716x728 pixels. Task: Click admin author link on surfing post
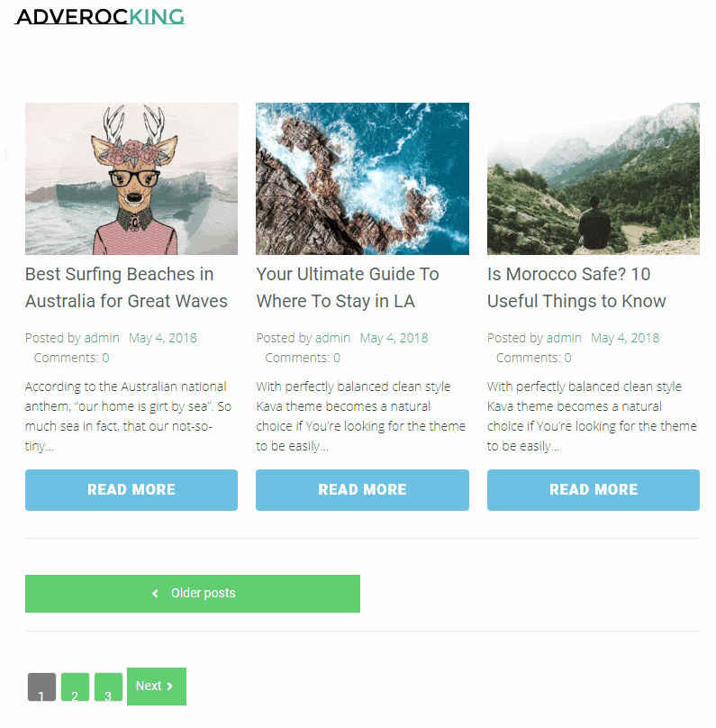pos(102,338)
